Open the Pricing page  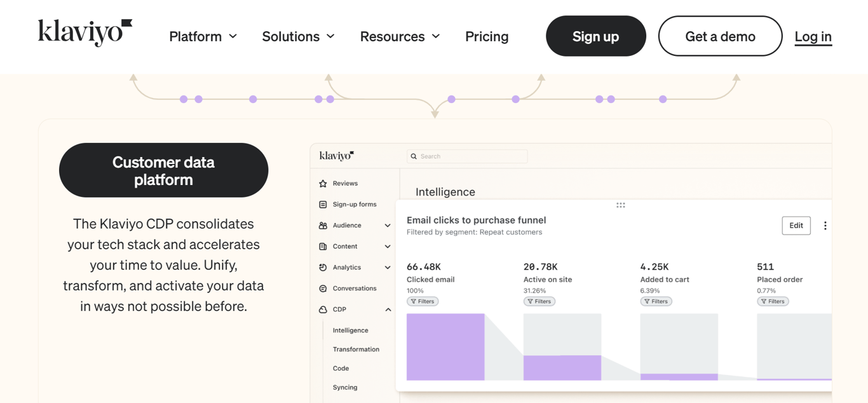point(487,36)
